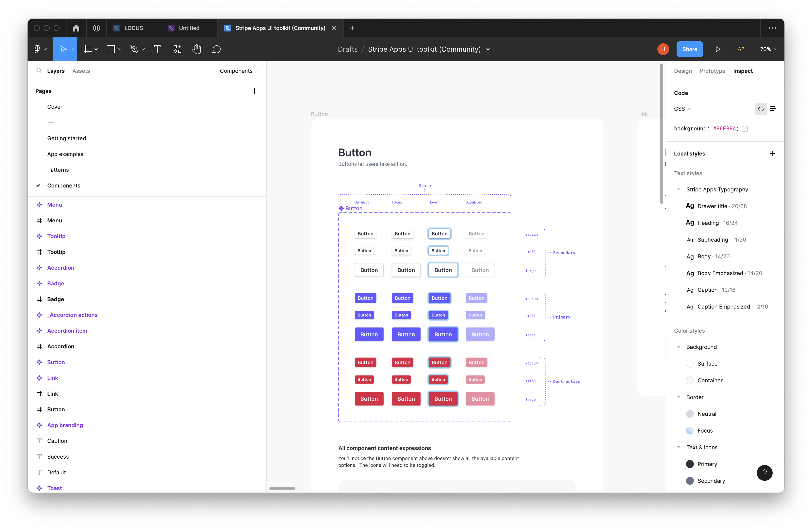812x529 pixels.
Task: Add a new local style plus icon
Action: tap(773, 154)
